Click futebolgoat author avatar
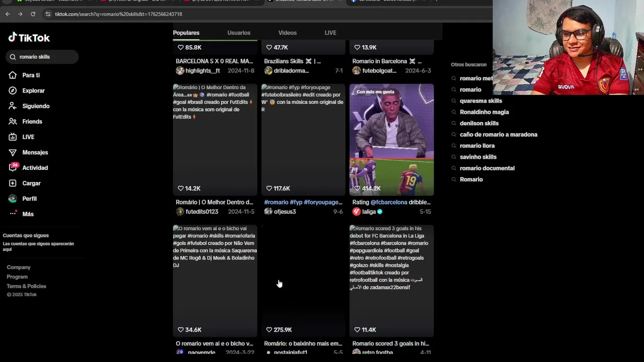 point(356,71)
